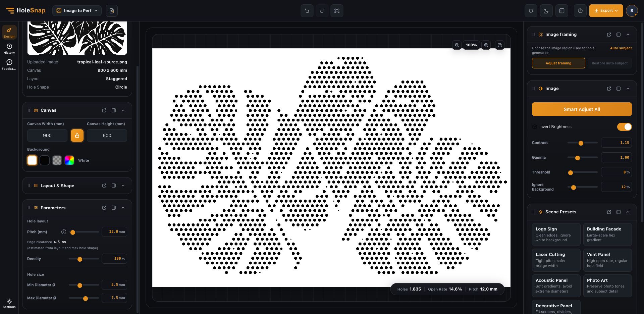Collapse the Canvas panel
The image size is (644, 314).
pyautogui.click(x=123, y=110)
